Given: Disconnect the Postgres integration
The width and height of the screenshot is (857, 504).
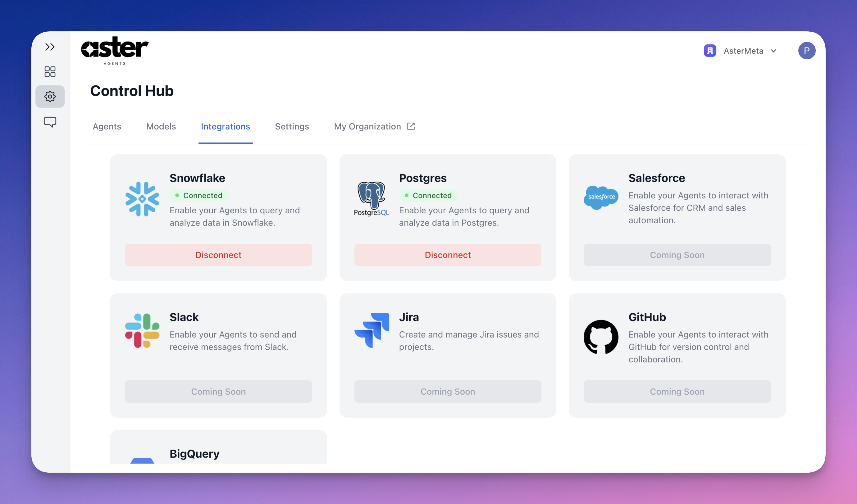Looking at the screenshot, I should [448, 255].
